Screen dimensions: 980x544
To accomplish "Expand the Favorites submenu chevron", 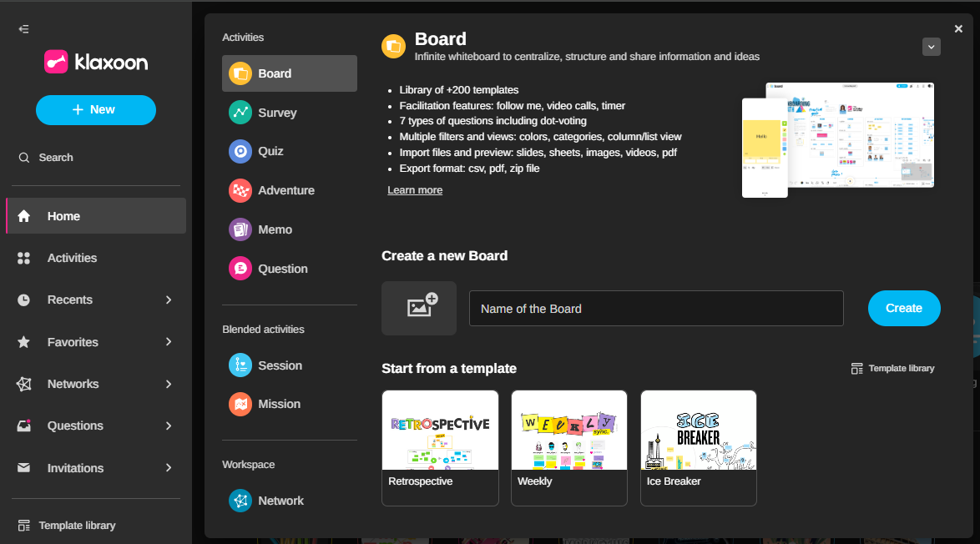I will coord(169,342).
